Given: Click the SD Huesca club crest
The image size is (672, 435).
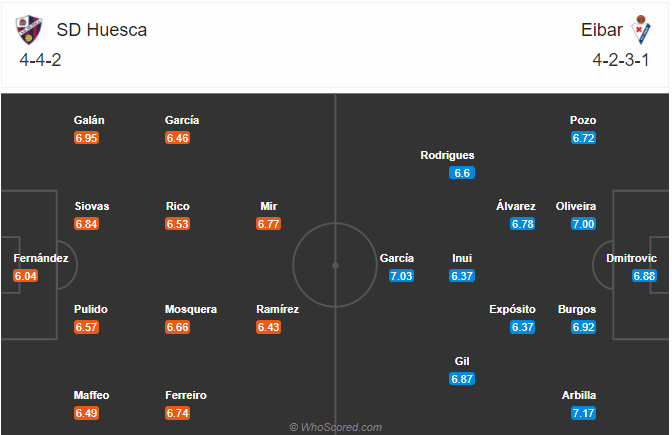Looking at the screenshot, I should pos(29,30).
